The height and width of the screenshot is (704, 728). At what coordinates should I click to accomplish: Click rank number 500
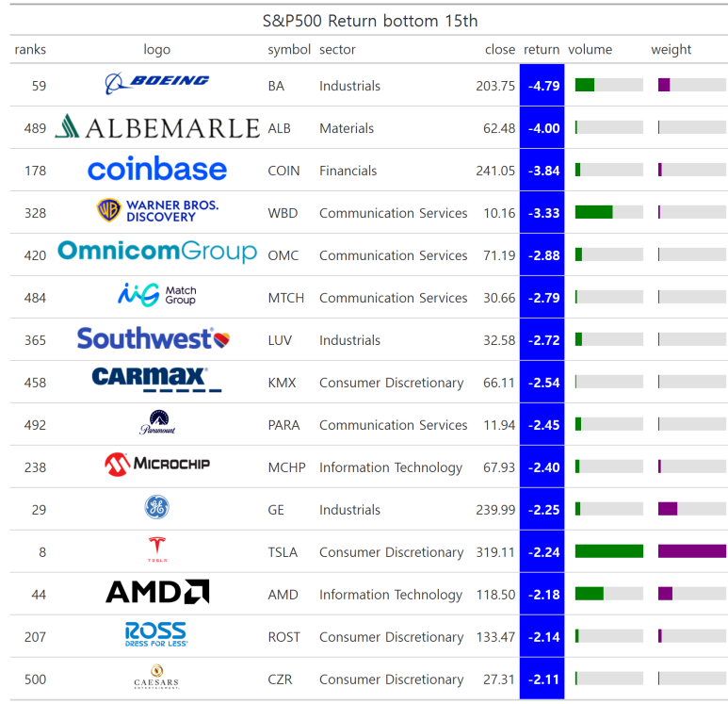click(x=35, y=679)
